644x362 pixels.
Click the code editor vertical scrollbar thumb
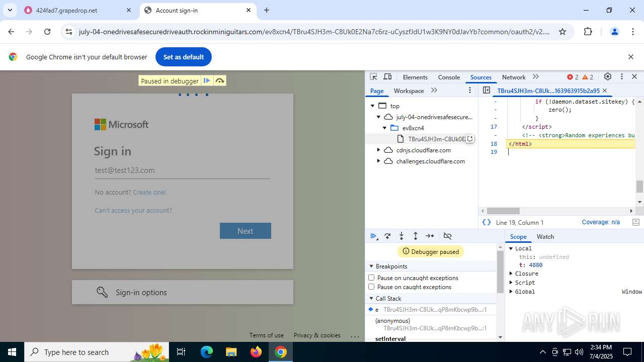click(x=639, y=187)
